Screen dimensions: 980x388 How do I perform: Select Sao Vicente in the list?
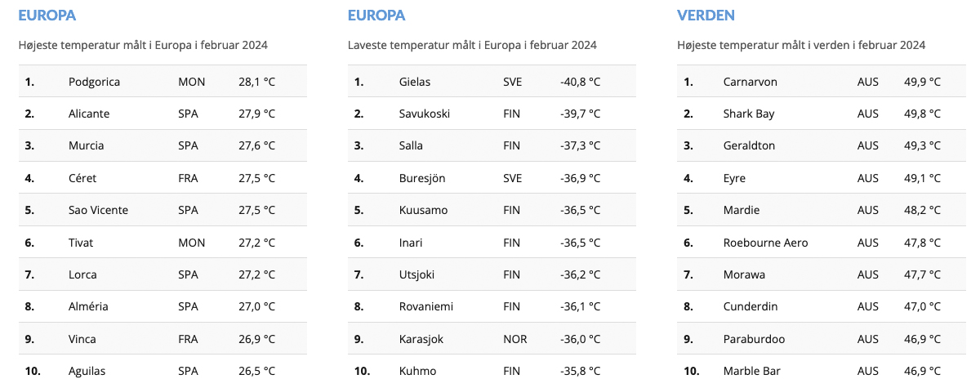pyautogui.click(x=98, y=210)
